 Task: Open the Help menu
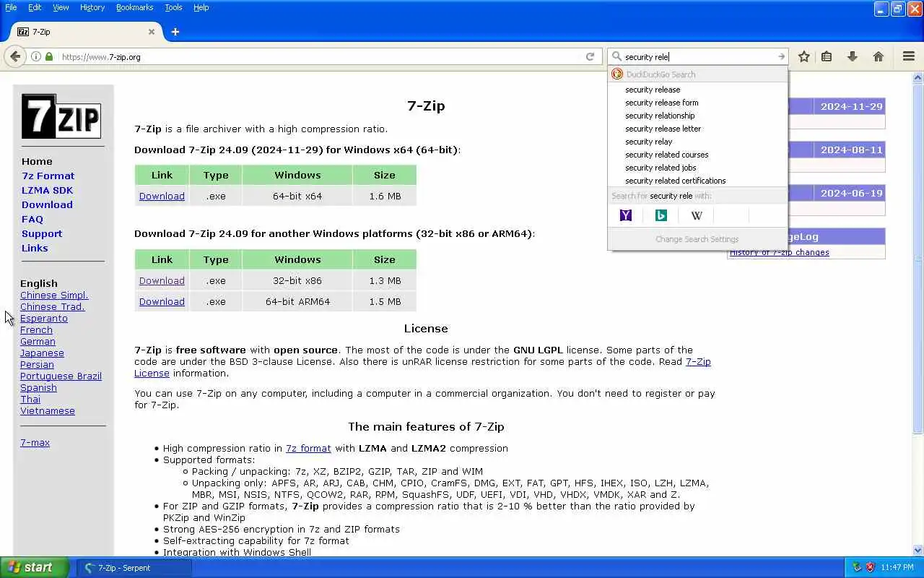pyautogui.click(x=201, y=7)
